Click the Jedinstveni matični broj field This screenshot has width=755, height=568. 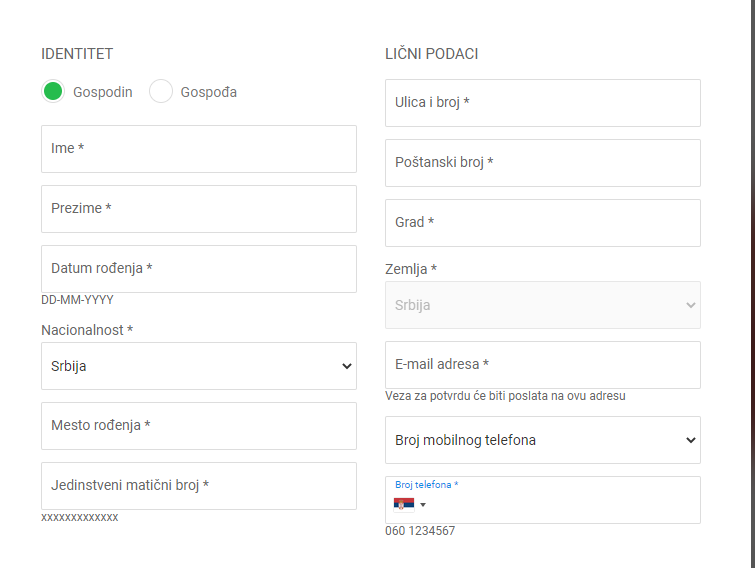click(x=198, y=486)
